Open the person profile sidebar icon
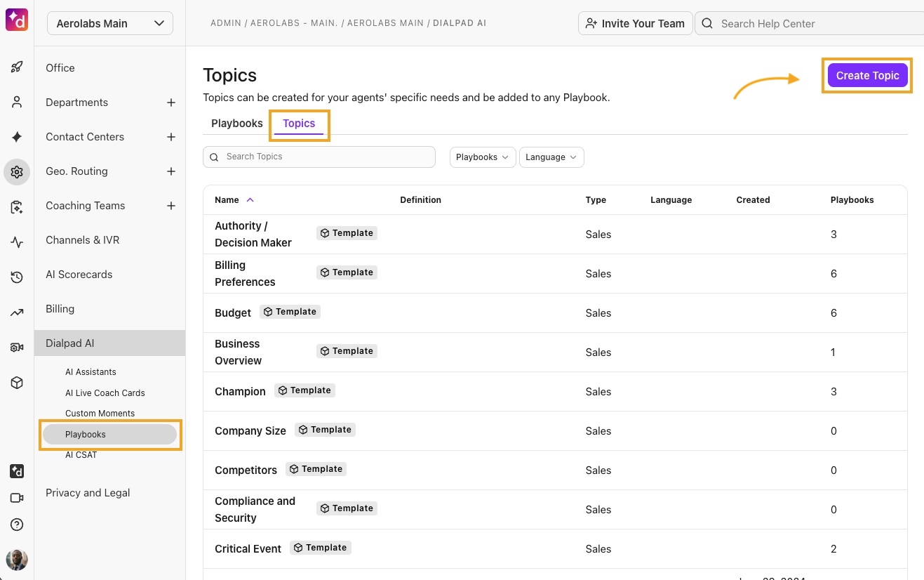The width and height of the screenshot is (924, 580). 17,102
